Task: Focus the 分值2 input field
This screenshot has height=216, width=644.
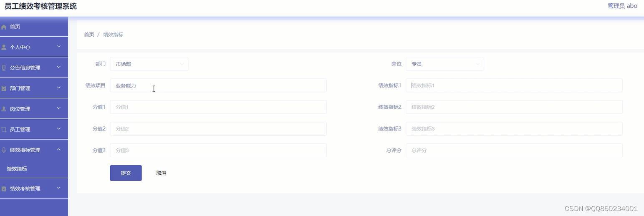Action: (218, 129)
